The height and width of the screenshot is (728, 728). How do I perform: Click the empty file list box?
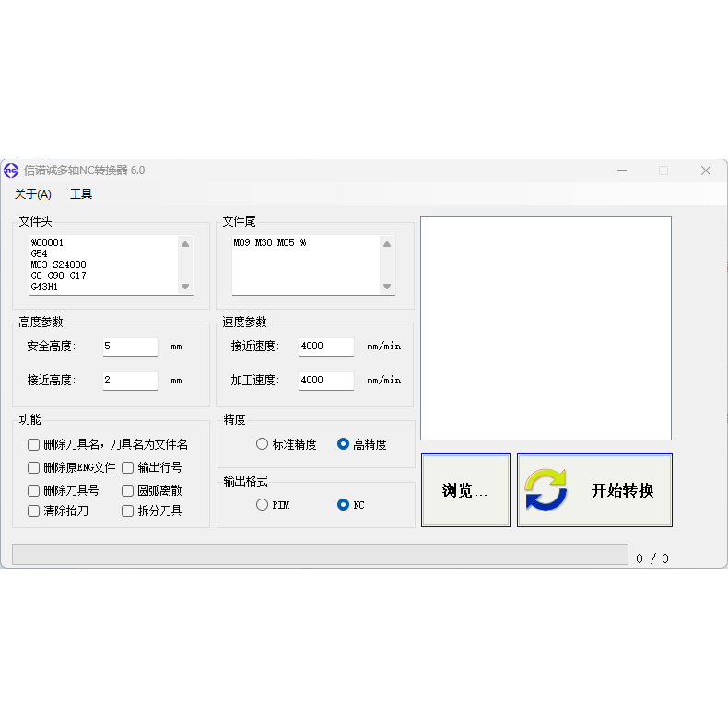coord(546,328)
